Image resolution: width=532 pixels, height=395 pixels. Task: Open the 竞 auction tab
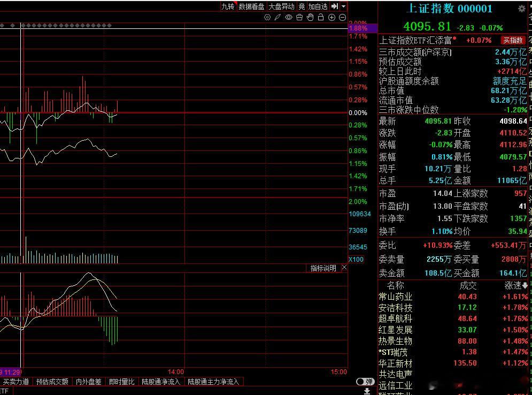[x=301, y=6]
